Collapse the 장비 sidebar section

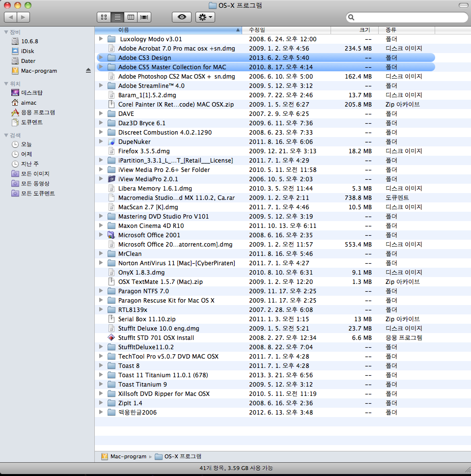coord(6,32)
